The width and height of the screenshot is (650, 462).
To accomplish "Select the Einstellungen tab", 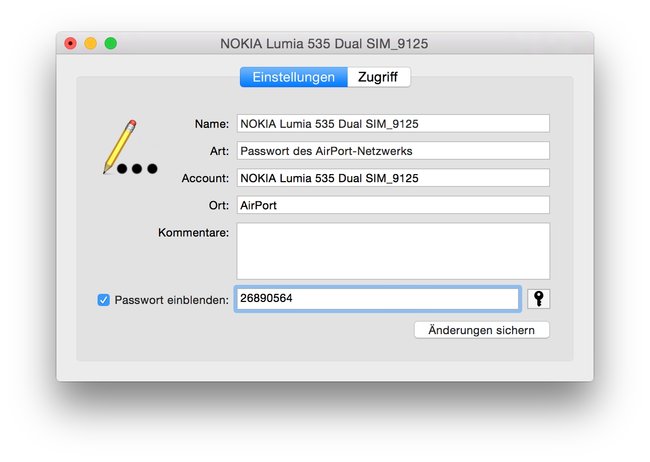I will point(293,77).
